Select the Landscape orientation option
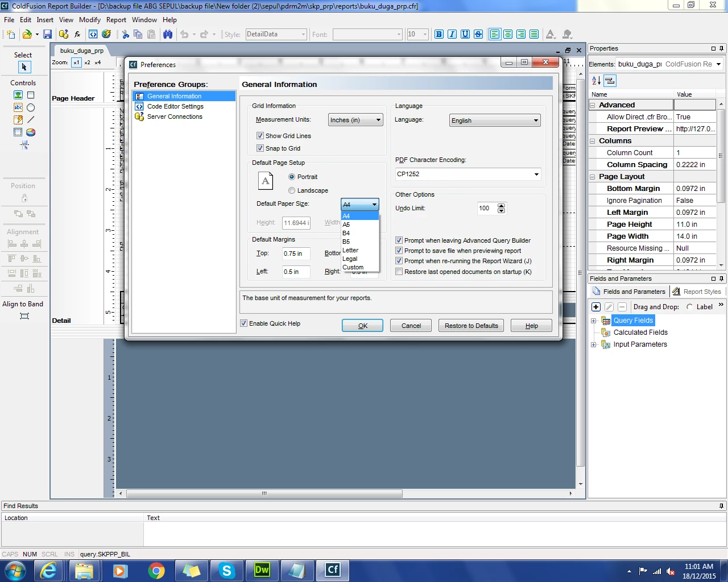The image size is (728, 582). pos(292,190)
